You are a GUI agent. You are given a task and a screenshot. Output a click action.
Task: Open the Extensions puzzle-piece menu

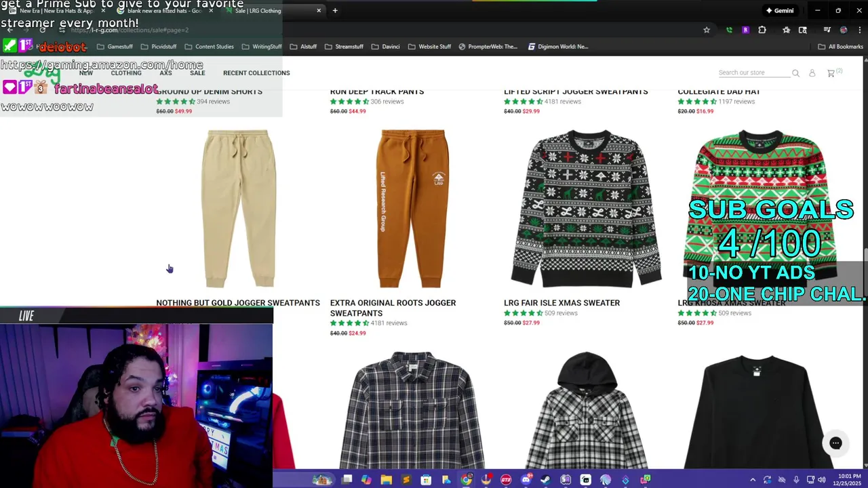762,30
